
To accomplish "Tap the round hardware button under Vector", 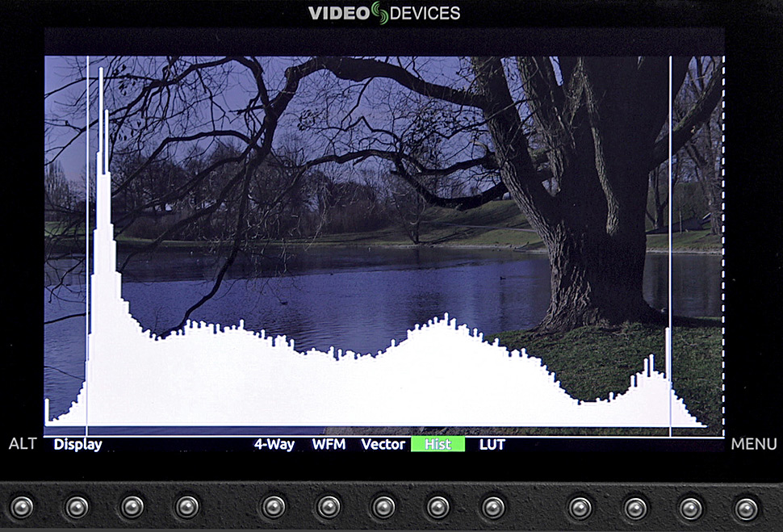I will point(383,507).
